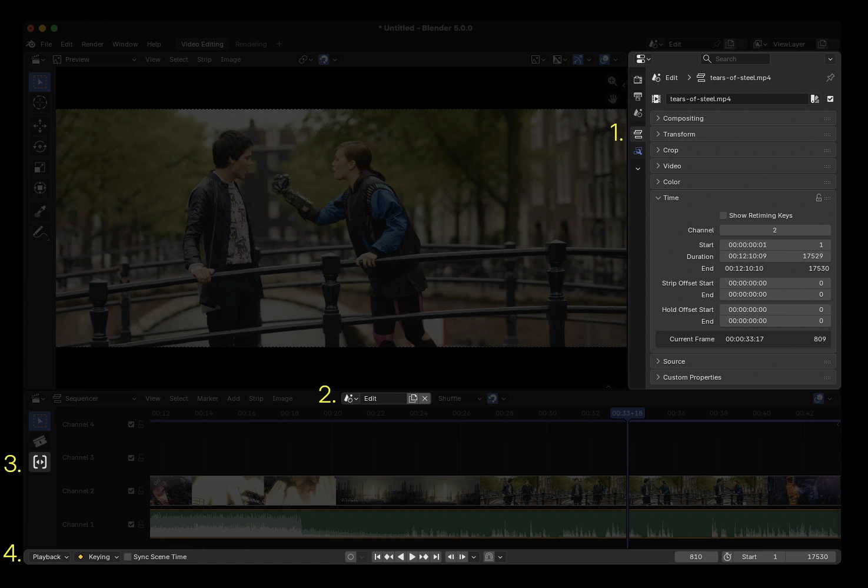Activate the Sample eyedropper tool
868x588 pixels.
tap(39, 211)
